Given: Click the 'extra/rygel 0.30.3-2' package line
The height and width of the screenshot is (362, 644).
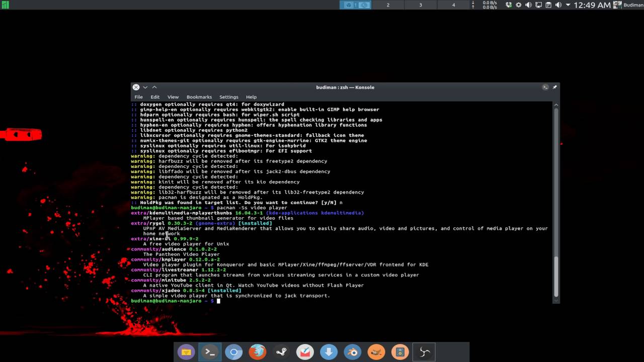Looking at the screenshot, I should [x=201, y=223].
